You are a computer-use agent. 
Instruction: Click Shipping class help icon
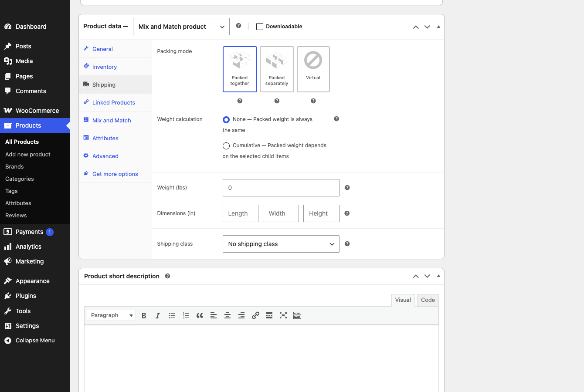coord(347,244)
